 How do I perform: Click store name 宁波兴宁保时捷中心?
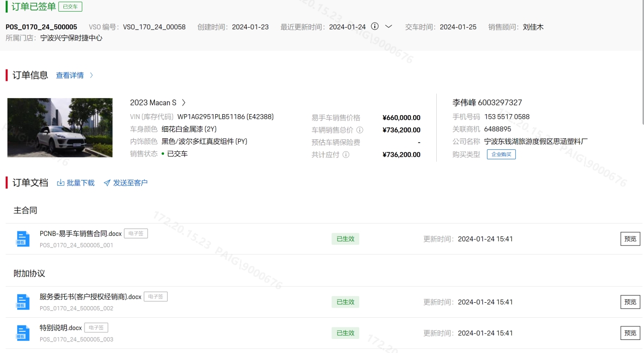click(71, 38)
